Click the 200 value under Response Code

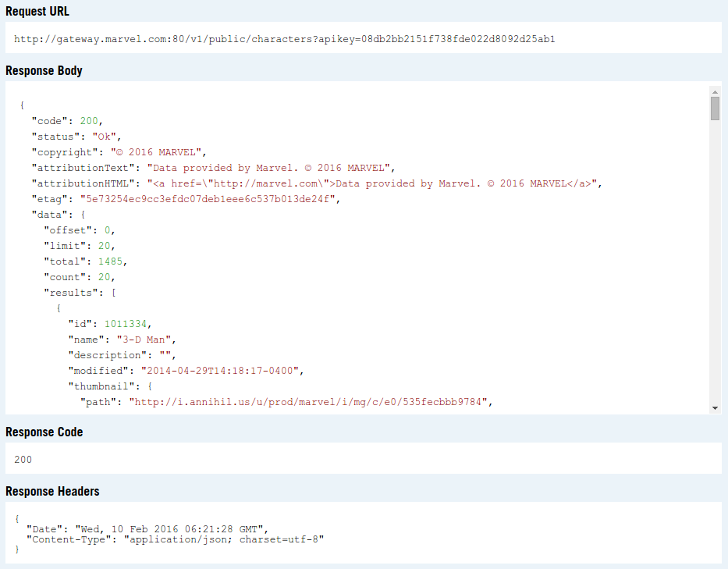tap(23, 460)
